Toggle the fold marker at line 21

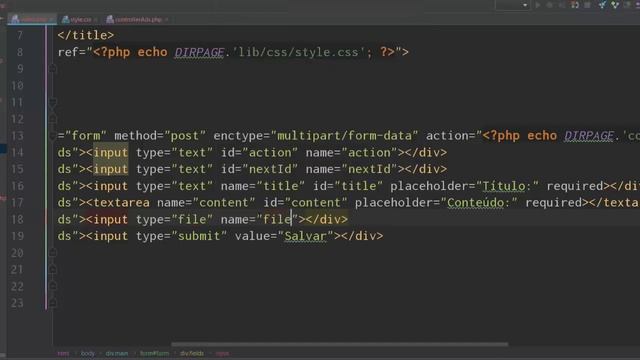pyautogui.click(x=53, y=269)
